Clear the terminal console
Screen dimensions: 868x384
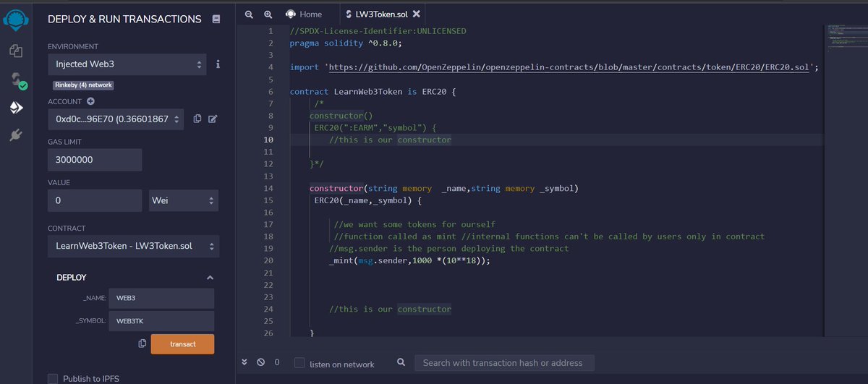coord(260,362)
